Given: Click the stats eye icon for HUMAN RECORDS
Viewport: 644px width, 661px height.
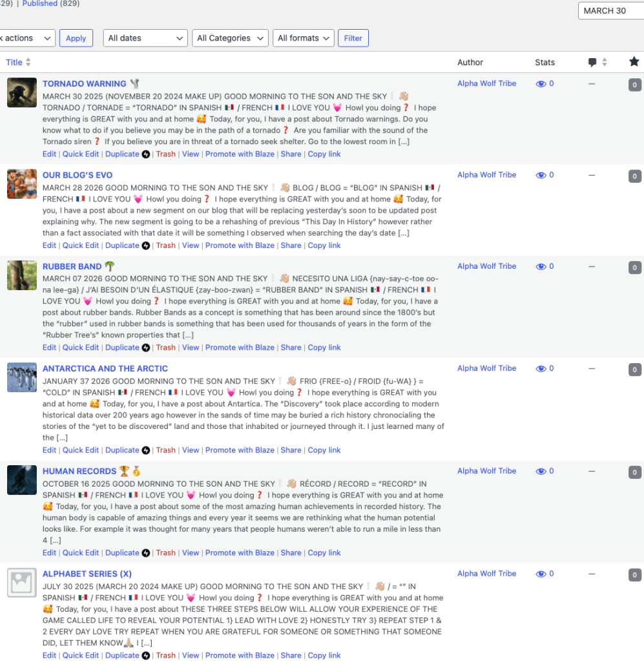Looking at the screenshot, I should tap(541, 472).
